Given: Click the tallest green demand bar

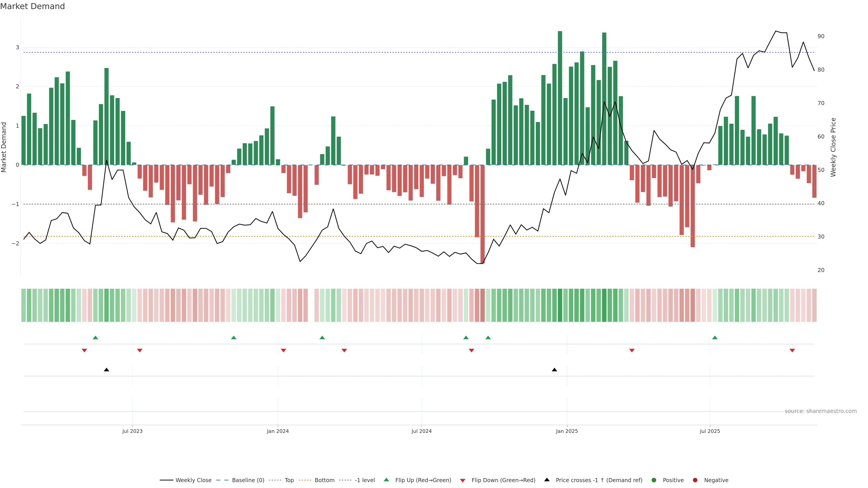Looking at the screenshot, I should click(560, 98).
